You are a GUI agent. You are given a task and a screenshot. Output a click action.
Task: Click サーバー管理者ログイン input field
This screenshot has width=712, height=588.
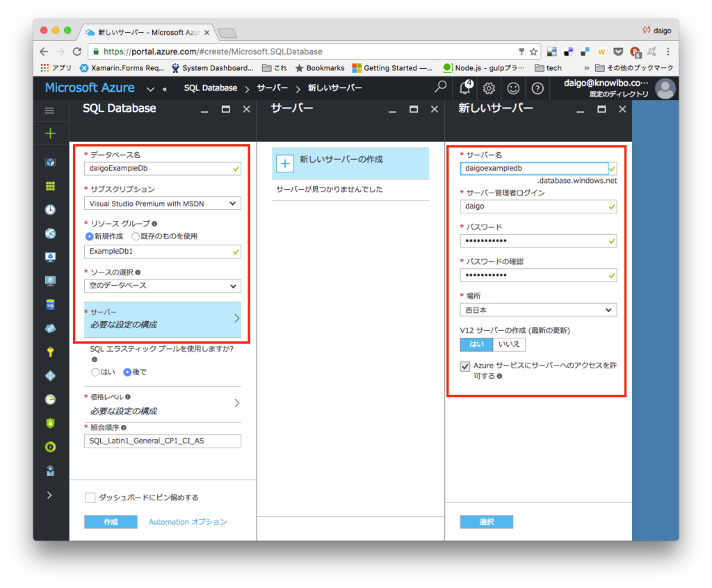coord(538,206)
